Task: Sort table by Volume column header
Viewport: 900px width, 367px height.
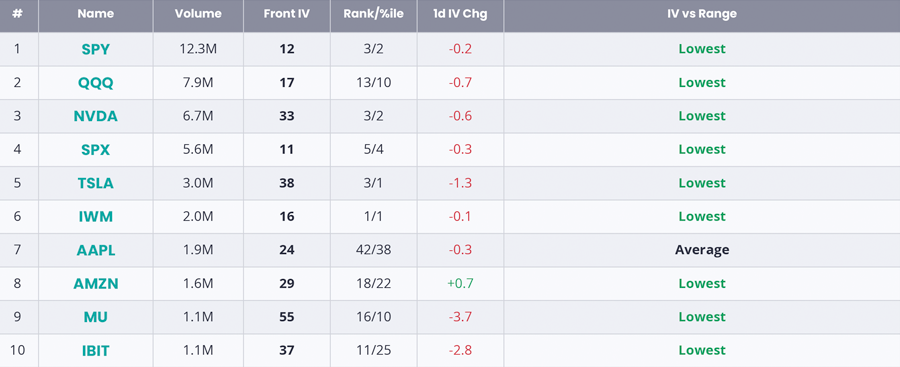Action: pyautogui.click(x=198, y=14)
